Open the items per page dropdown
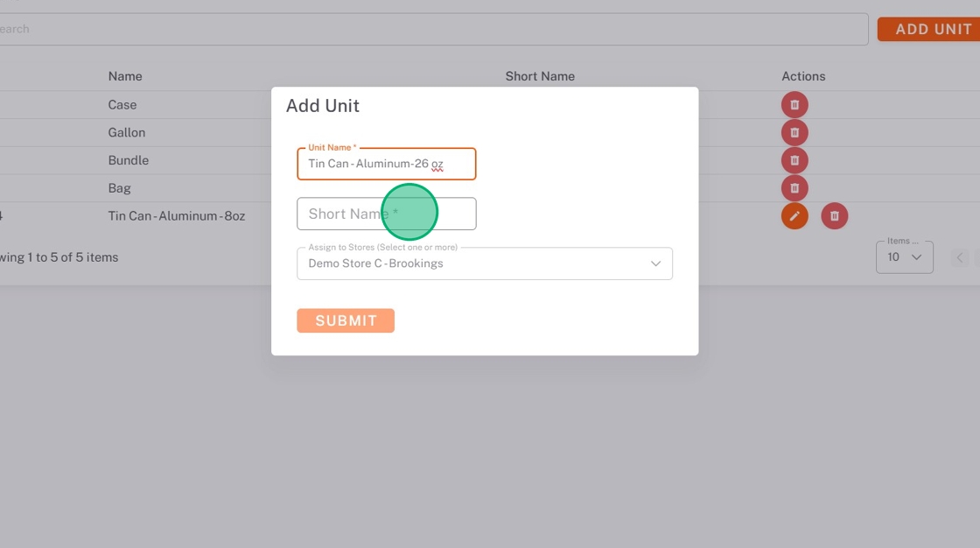Image resolution: width=980 pixels, height=548 pixels. (x=904, y=257)
